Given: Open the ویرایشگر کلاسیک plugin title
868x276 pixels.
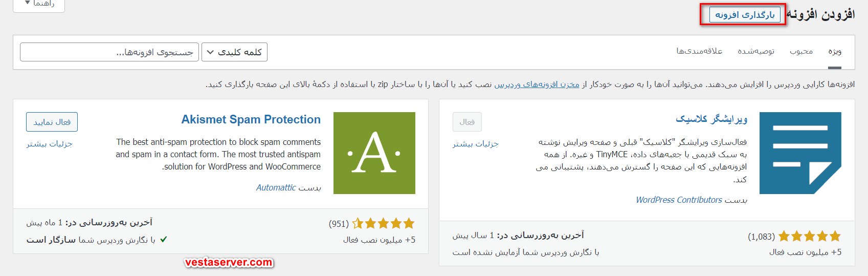Looking at the screenshot, I should [x=711, y=119].
